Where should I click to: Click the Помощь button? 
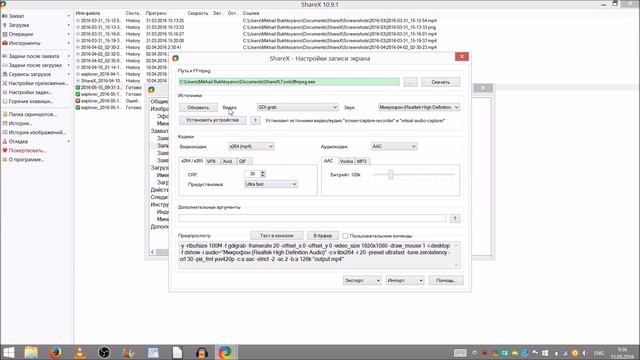coord(446,280)
